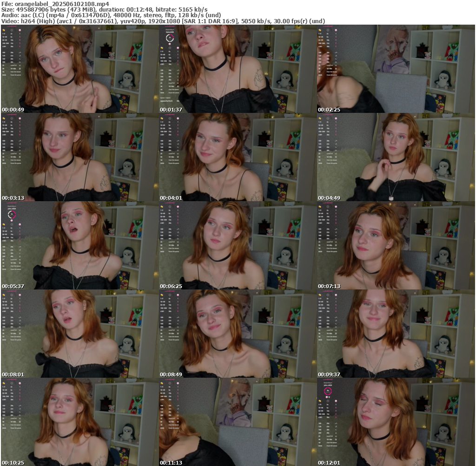Open the 00:04:01 preview frame
This screenshot has width=476, height=466.
(x=238, y=157)
